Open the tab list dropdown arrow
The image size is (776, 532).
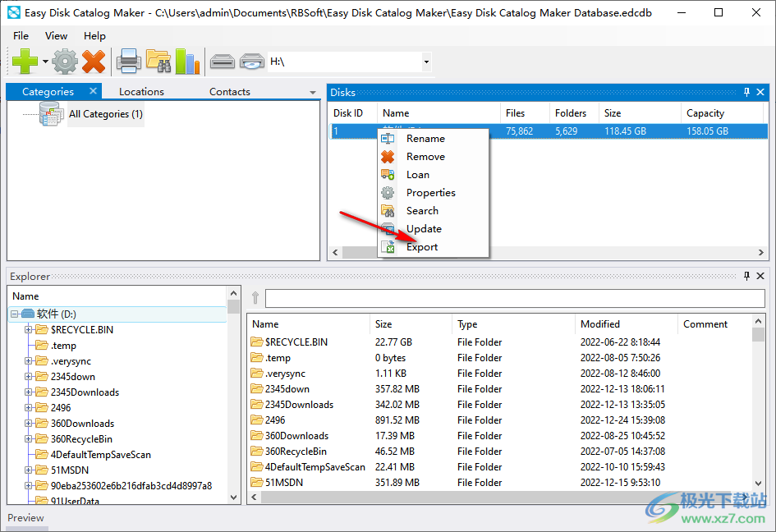[x=313, y=93]
